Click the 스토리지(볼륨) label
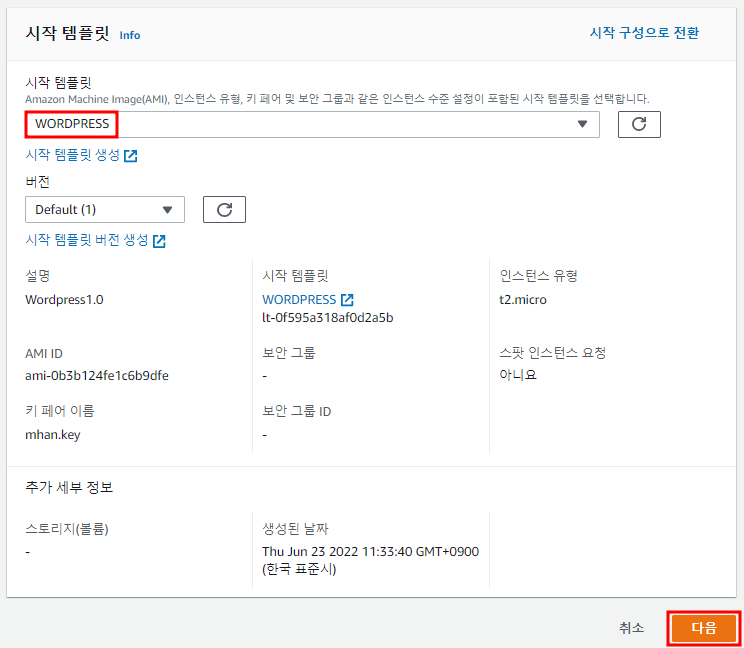The image size is (744, 648). [67, 528]
